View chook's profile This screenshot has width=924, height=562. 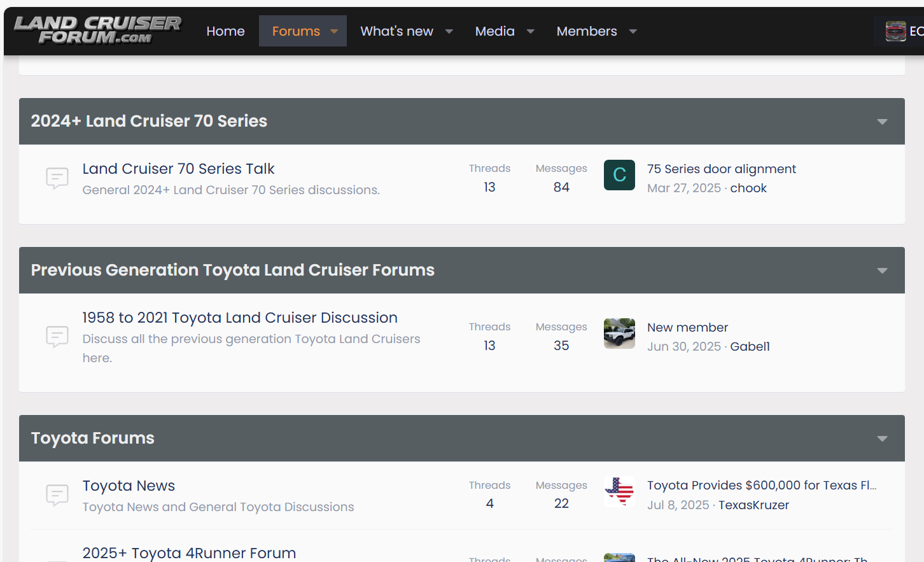point(748,188)
